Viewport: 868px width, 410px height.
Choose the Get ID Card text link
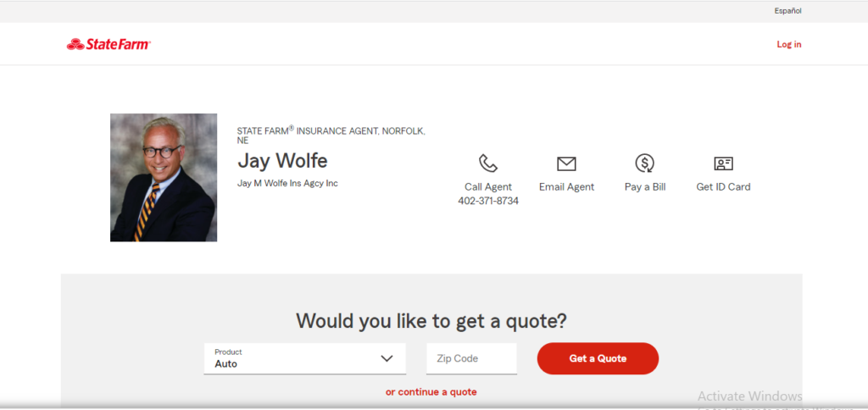point(723,187)
